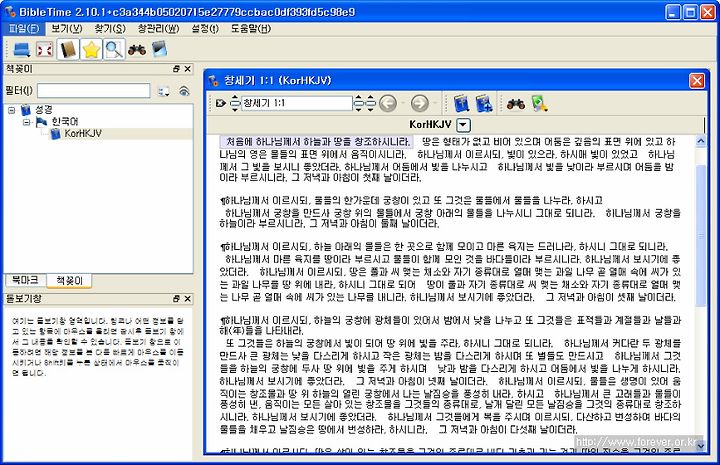Select 성경 category in bookshelf tree
The height and width of the screenshot is (465, 720).
[44, 110]
